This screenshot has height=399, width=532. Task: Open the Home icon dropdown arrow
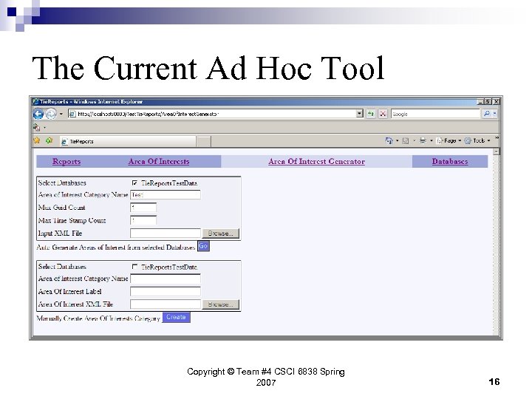pyautogui.click(x=398, y=141)
